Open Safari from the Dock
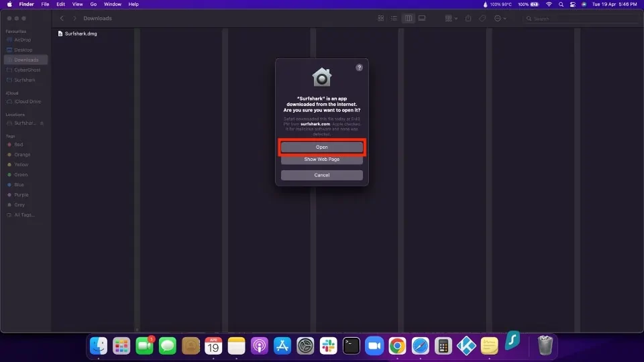The width and height of the screenshot is (644, 362). 421,346
